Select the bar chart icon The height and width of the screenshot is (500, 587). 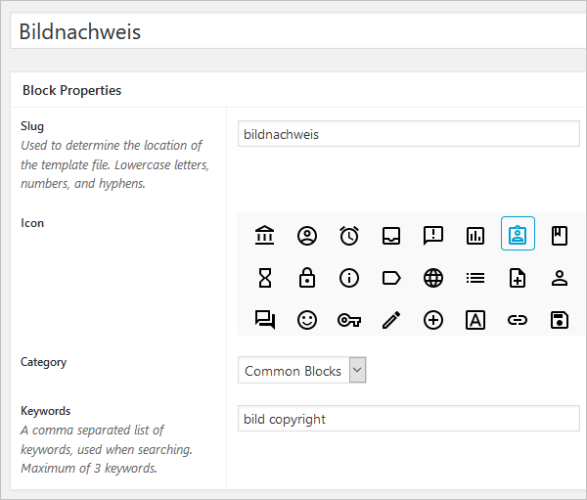pos(475,236)
